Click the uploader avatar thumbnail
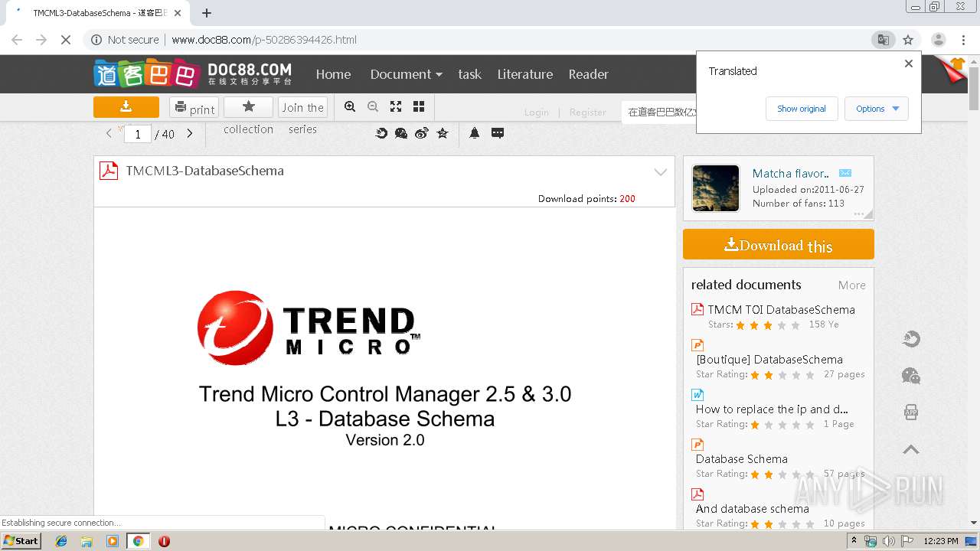This screenshot has width=980, height=551. 716,187
